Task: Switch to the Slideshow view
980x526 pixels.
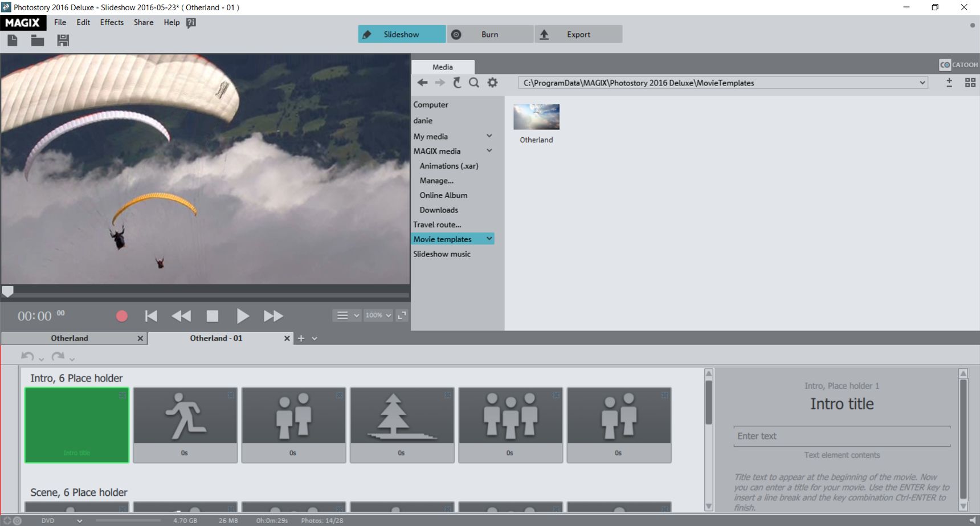Action: (402, 34)
